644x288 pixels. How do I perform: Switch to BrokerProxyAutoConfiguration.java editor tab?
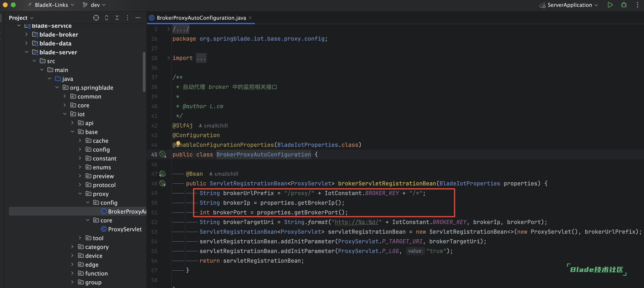click(x=201, y=18)
